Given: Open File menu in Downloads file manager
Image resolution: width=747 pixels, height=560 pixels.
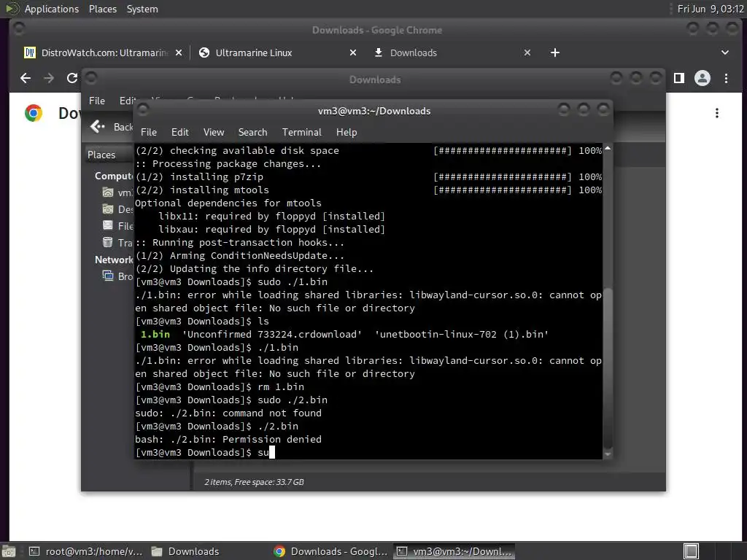Looking at the screenshot, I should click(x=97, y=101).
